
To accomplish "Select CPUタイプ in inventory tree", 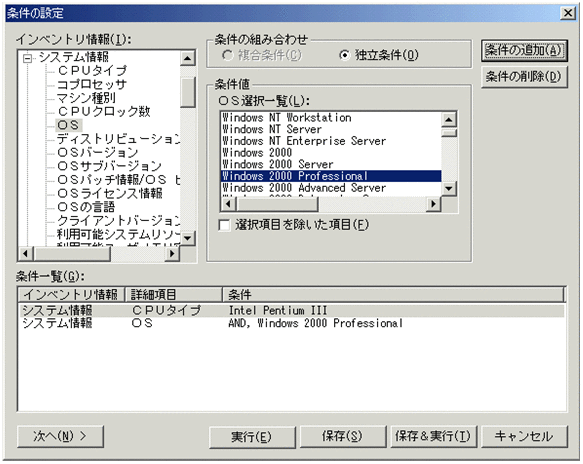I will pos(92,71).
